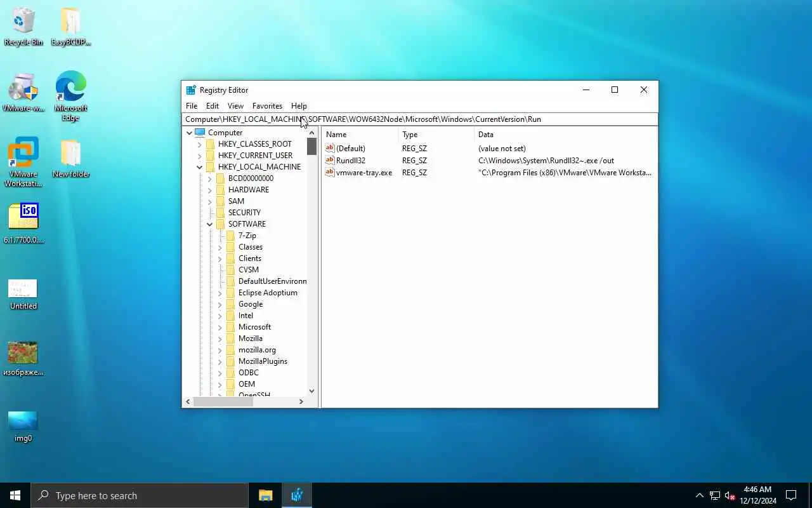This screenshot has width=812, height=508.
Task: Sort values by the Name column
Action: (x=360, y=135)
